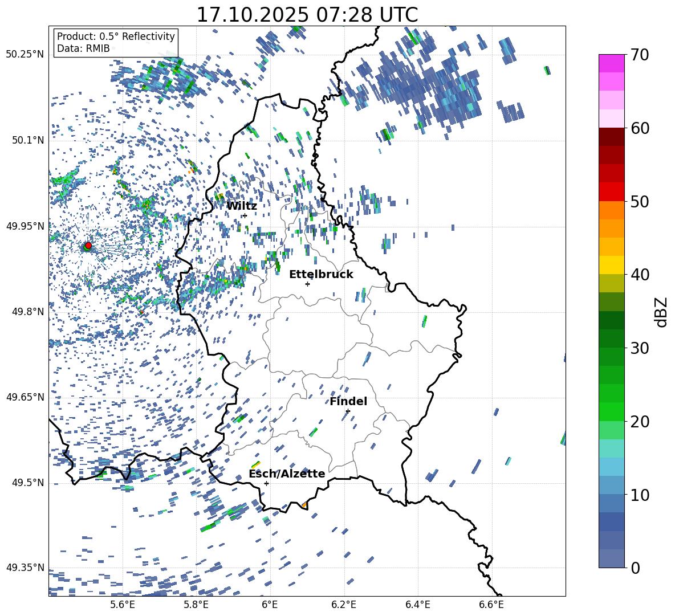675x616 pixels.
Task: Select the Esch/Alzette city label
Action: [x=287, y=474]
